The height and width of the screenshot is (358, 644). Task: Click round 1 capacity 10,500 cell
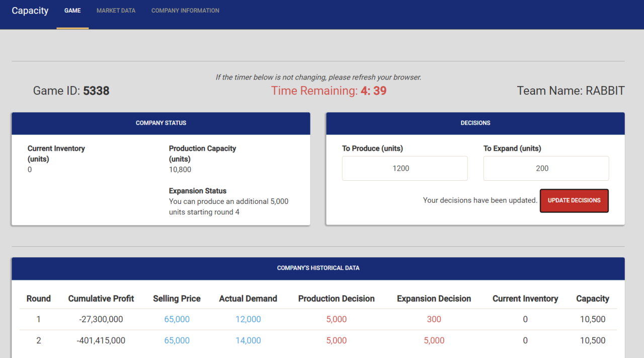(593, 319)
